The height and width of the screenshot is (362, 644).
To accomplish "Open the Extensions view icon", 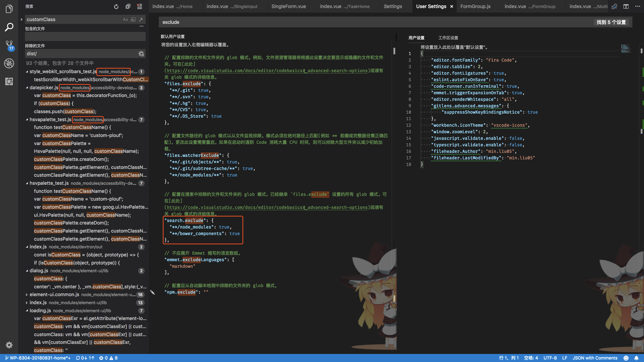I will (9, 81).
